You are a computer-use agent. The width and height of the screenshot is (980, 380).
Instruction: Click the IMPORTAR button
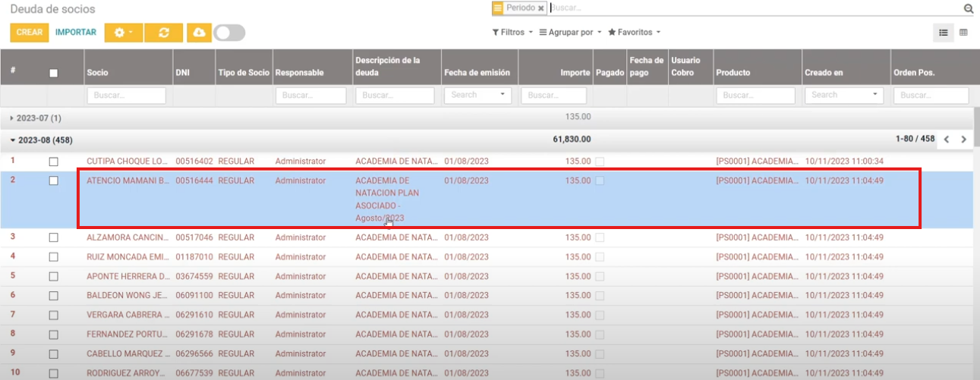click(76, 33)
